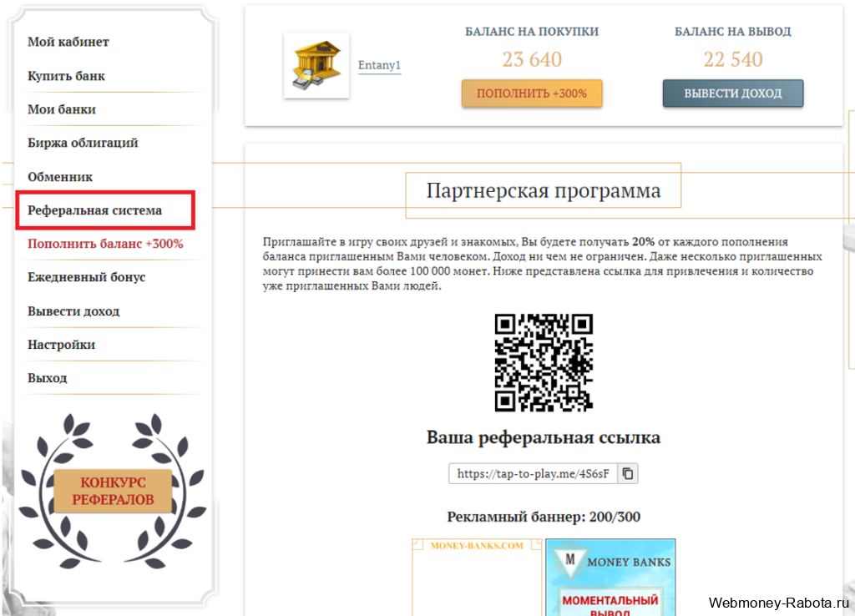Click Пополнить баланс +300% sidebar link
Image resolution: width=855 pixels, height=616 pixels.
pyautogui.click(x=105, y=244)
